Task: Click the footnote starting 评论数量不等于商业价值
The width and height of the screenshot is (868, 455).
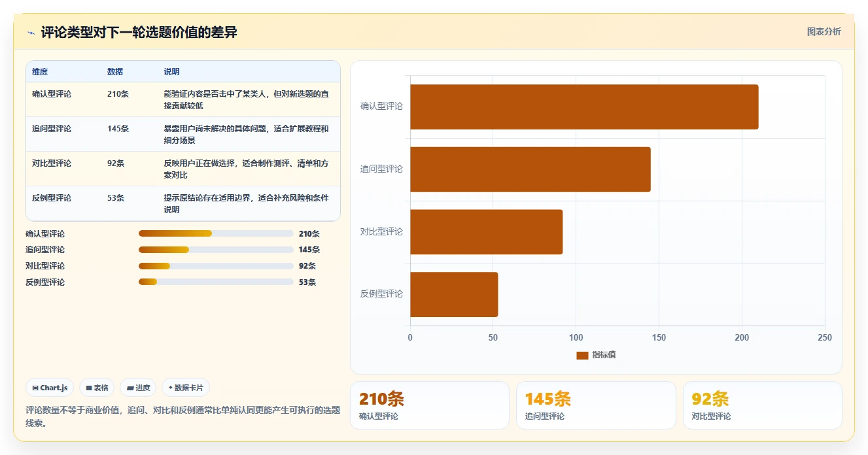Action: point(182,416)
